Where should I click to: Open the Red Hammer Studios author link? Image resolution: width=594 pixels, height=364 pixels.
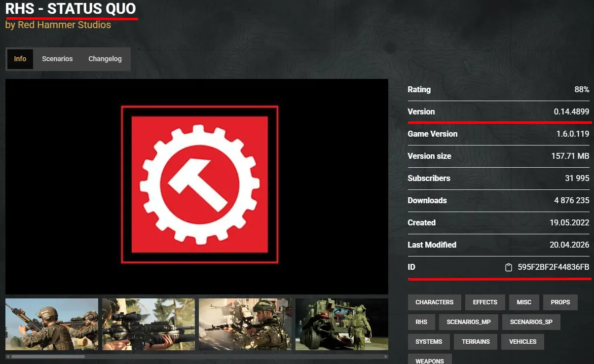(64, 25)
